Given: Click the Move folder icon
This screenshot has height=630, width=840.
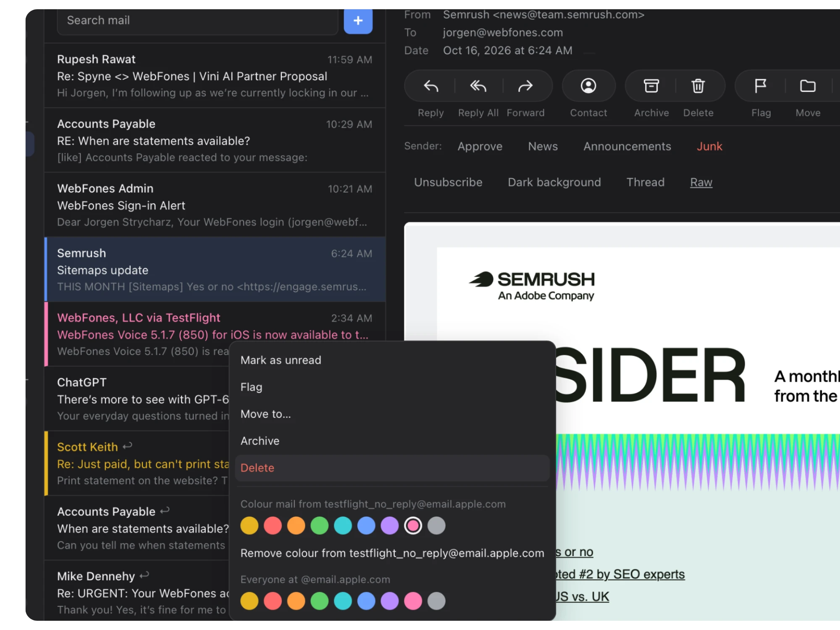Looking at the screenshot, I should click(808, 86).
